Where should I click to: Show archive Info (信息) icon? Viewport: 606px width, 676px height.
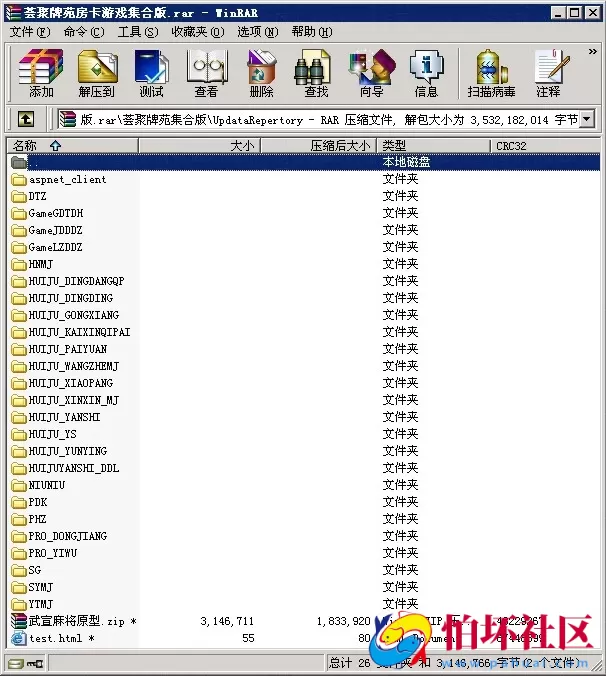coord(426,72)
